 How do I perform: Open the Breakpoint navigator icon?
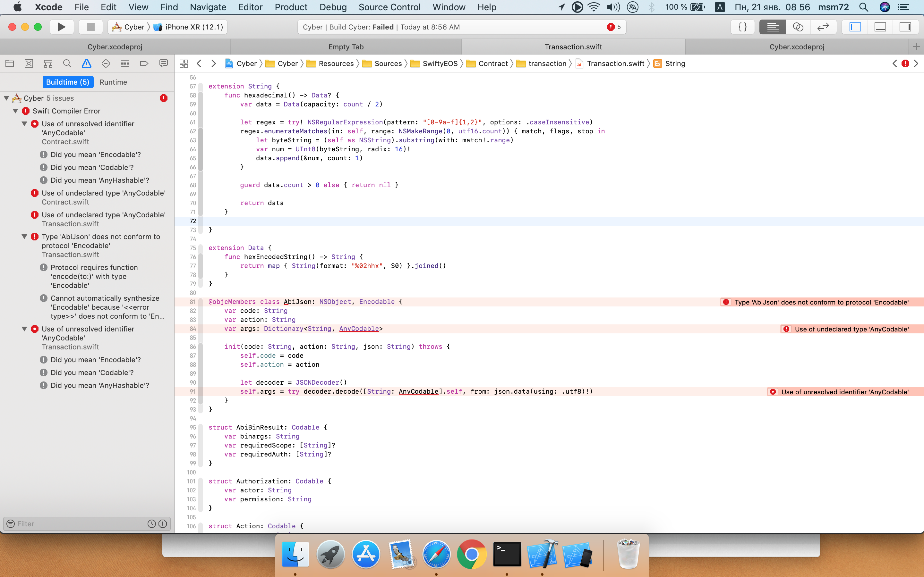tap(144, 64)
